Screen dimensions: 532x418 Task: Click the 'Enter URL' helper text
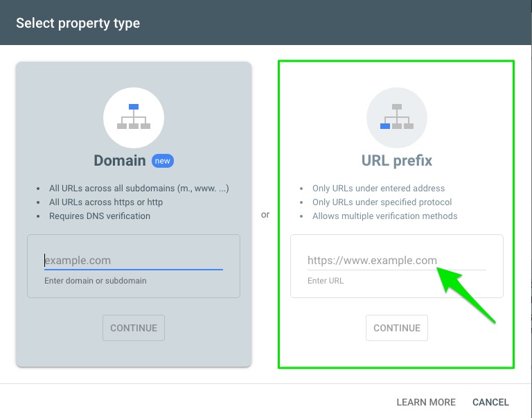pyautogui.click(x=326, y=281)
